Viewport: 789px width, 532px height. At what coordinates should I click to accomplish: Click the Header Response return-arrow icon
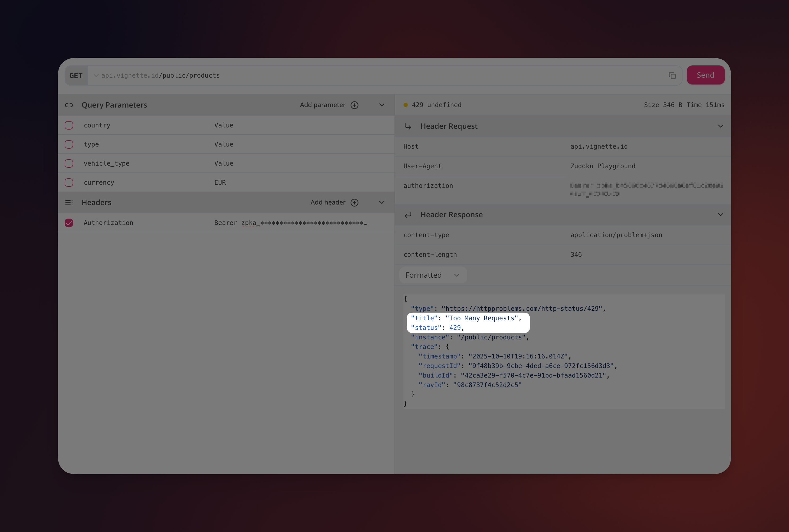tap(408, 215)
